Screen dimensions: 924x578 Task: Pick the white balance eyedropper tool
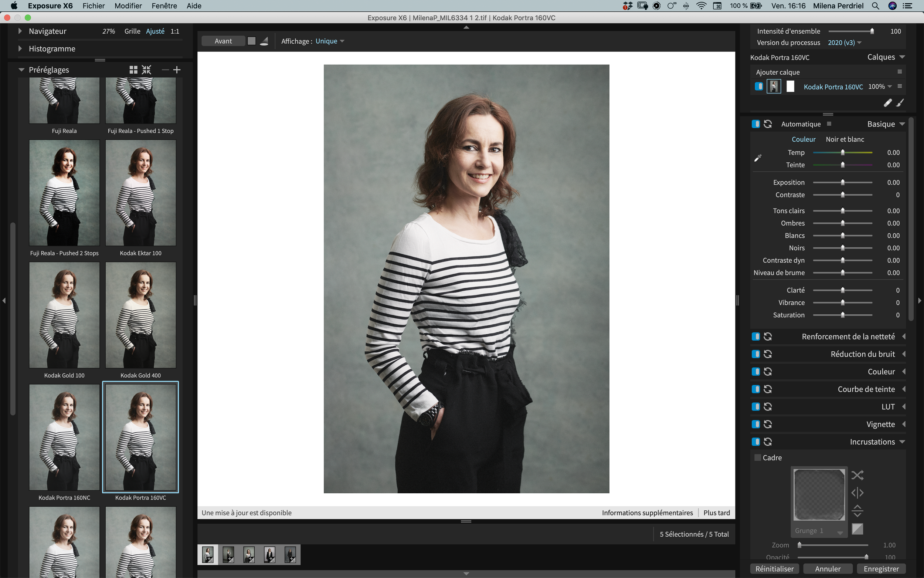(x=758, y=158)
